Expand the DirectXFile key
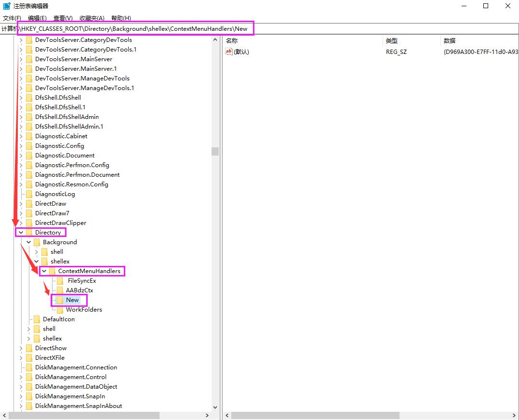This screenshot has height=420, width=519. point(21,358)
